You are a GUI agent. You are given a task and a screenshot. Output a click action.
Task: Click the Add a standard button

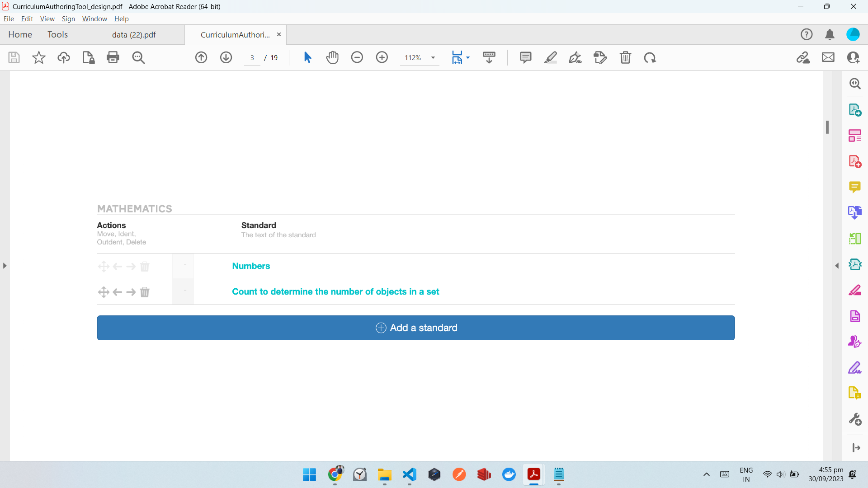coord(415,328)
